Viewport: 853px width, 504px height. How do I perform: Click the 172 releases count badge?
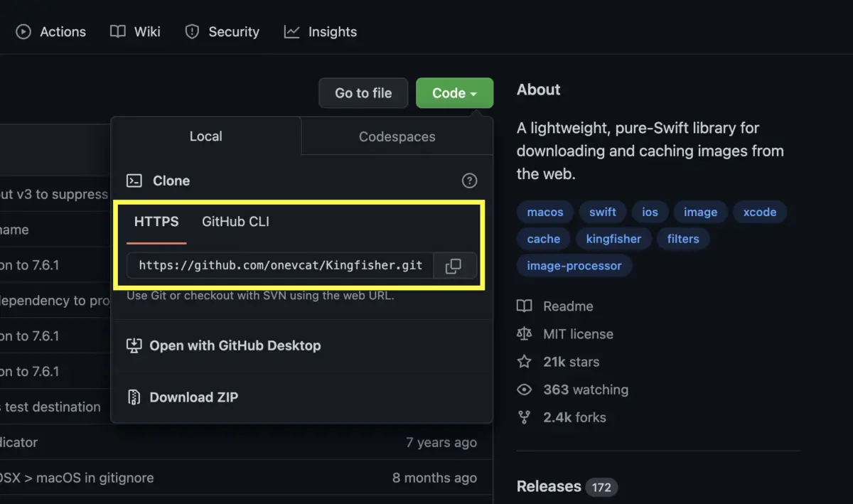coord(601,487)
